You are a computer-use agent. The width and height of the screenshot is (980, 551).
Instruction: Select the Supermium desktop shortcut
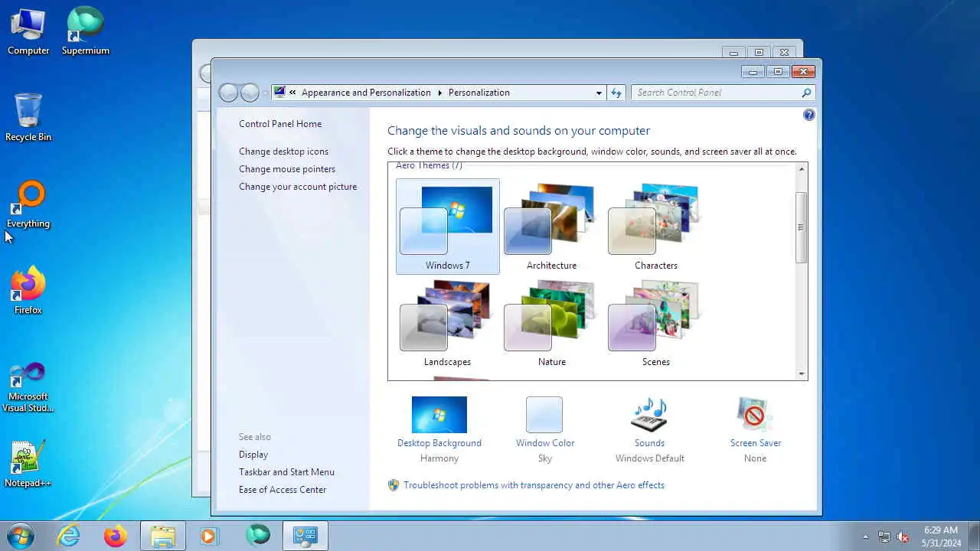click(86, 32)
